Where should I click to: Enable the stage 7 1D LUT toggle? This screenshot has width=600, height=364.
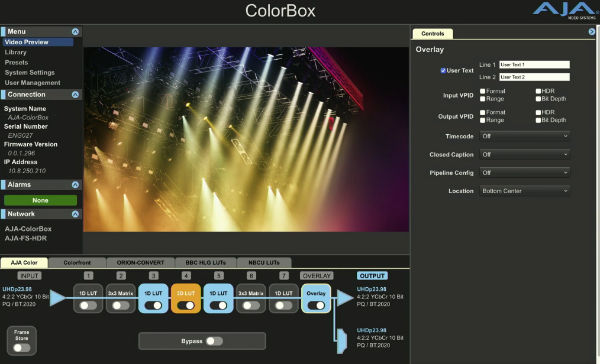283,305
